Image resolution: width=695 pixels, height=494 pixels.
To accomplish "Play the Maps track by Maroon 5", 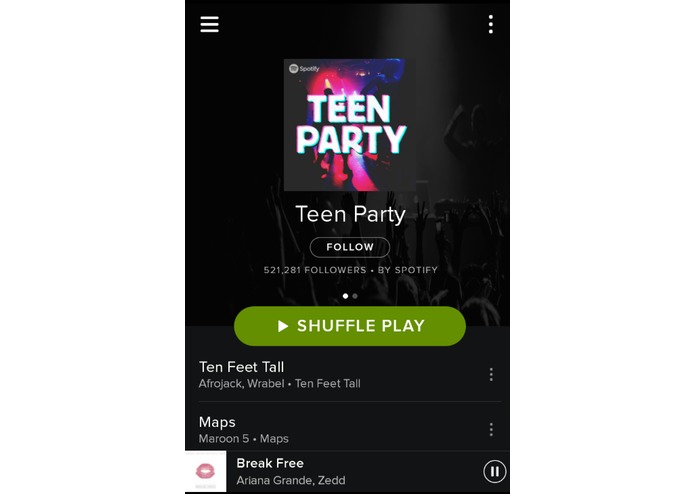I will [341, 429].
